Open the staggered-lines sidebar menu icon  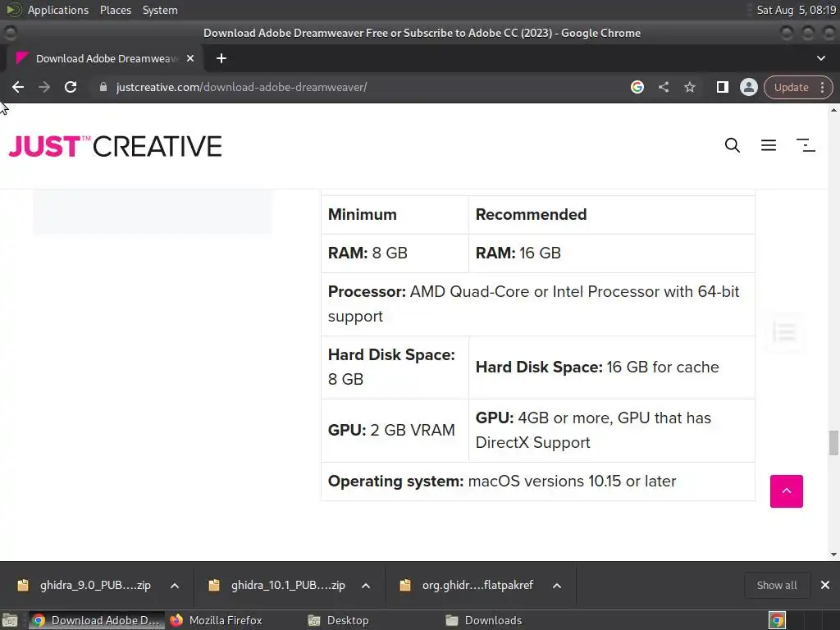(806, 145)
